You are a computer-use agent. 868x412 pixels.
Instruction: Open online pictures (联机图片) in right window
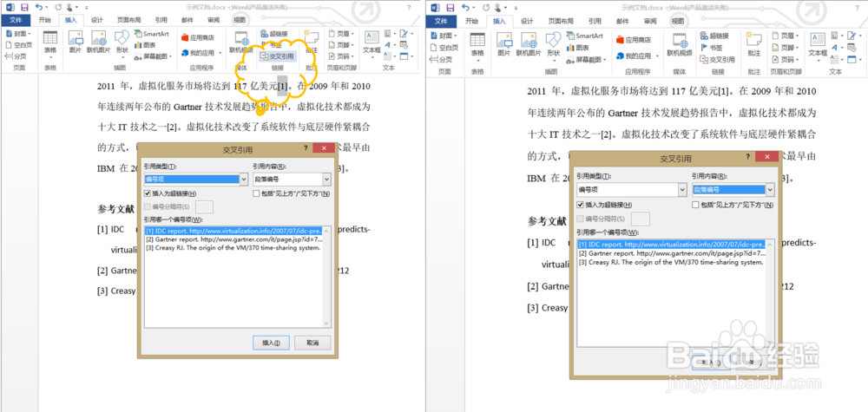pos(528,43)
